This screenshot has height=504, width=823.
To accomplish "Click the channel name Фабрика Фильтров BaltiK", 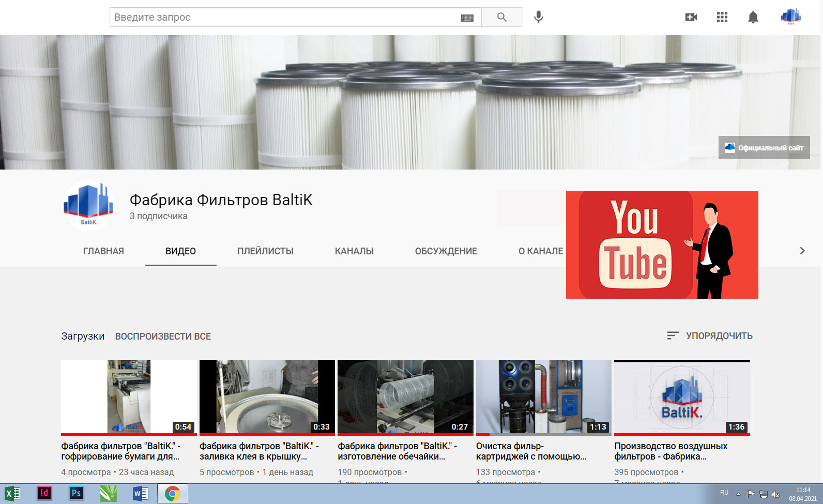I will [x=221, y=200].
